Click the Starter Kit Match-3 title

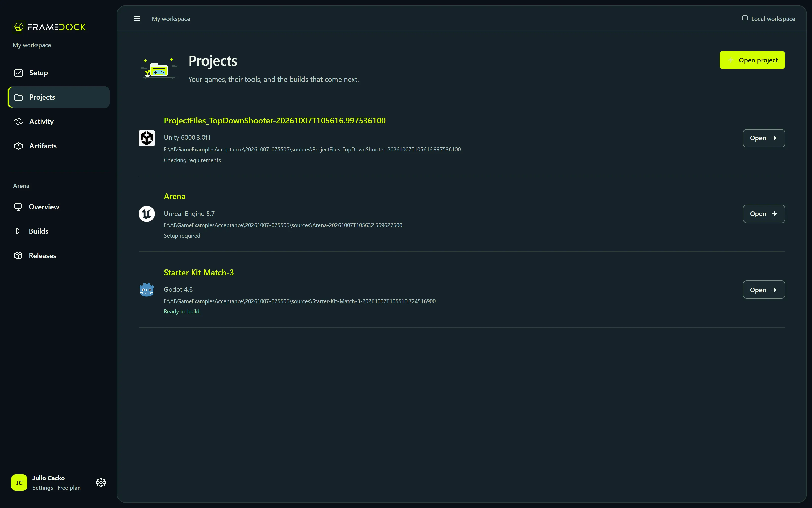point(199,273)
